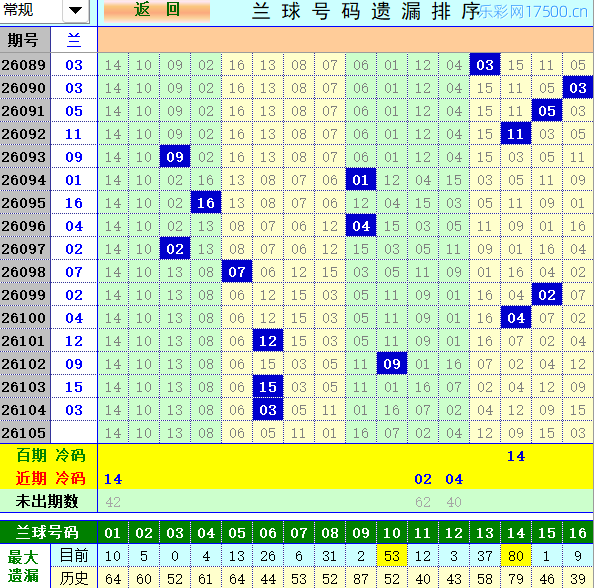Click highlighted 16 in row 26095
This screenshot has height=588, width=594.
click(x=206, y=203)
